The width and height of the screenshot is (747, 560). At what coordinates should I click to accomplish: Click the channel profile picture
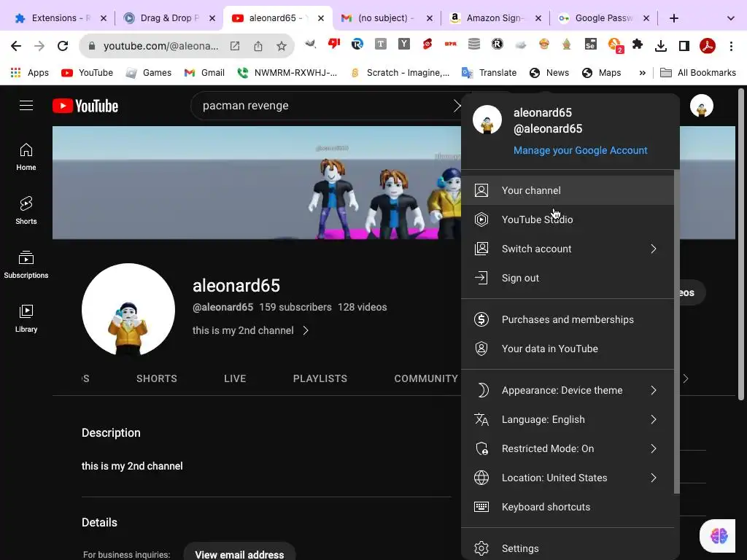128,309
